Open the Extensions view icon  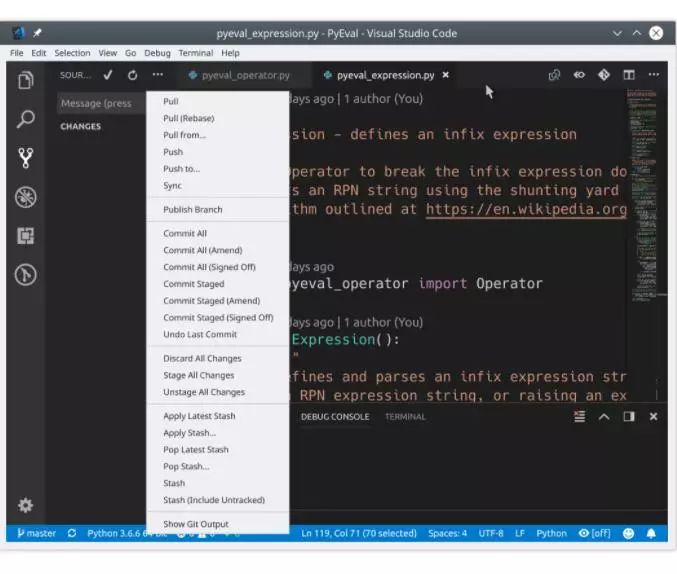click(x=25, y=236)
